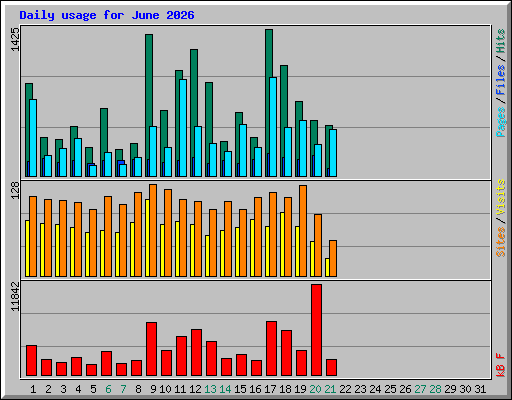Viewport: 512px width, 400px height.
Task: Click day label 21 on the axis
Action: [x=330, y=389]
